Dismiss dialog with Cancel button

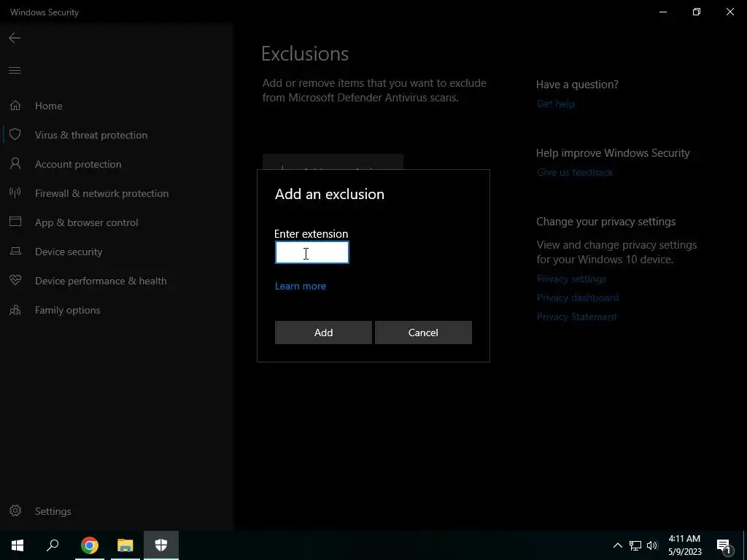[x=423, y=332]
